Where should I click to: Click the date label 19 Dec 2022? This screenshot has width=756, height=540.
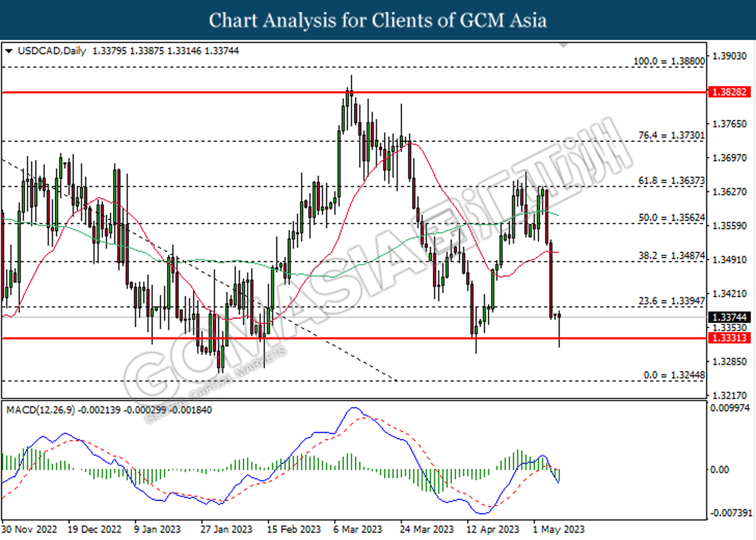tap(95, 529)
